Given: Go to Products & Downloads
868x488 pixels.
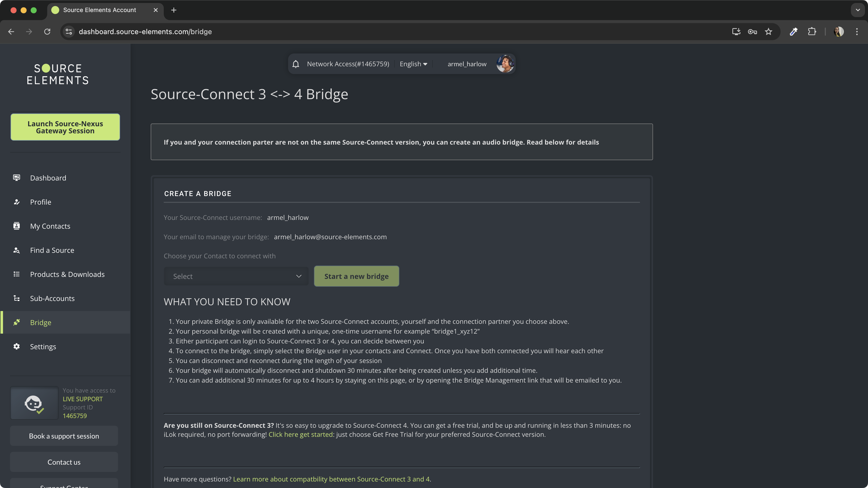Looking at the screenshot, I should tap(67, 274).
